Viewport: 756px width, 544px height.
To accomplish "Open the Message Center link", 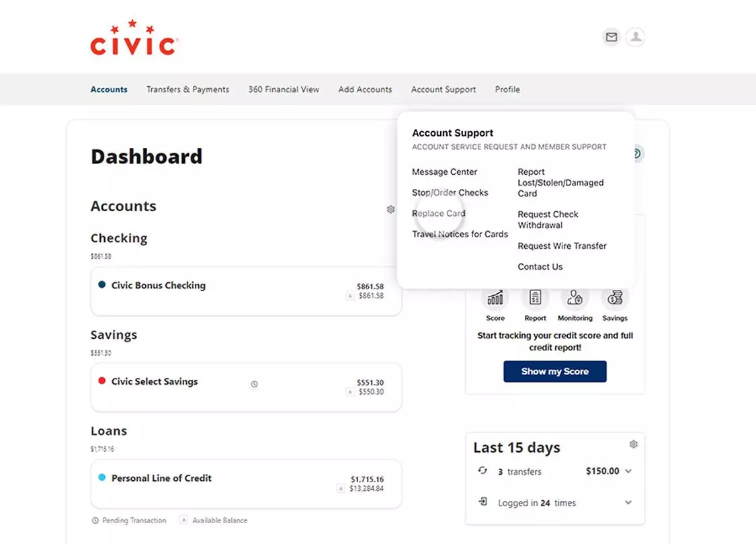I will coord(444,171).
